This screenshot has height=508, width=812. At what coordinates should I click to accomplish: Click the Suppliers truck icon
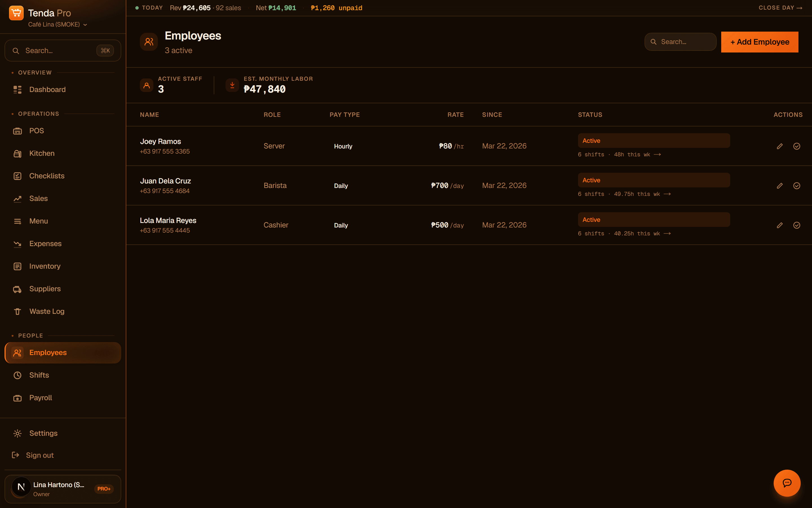pos(17,289)
